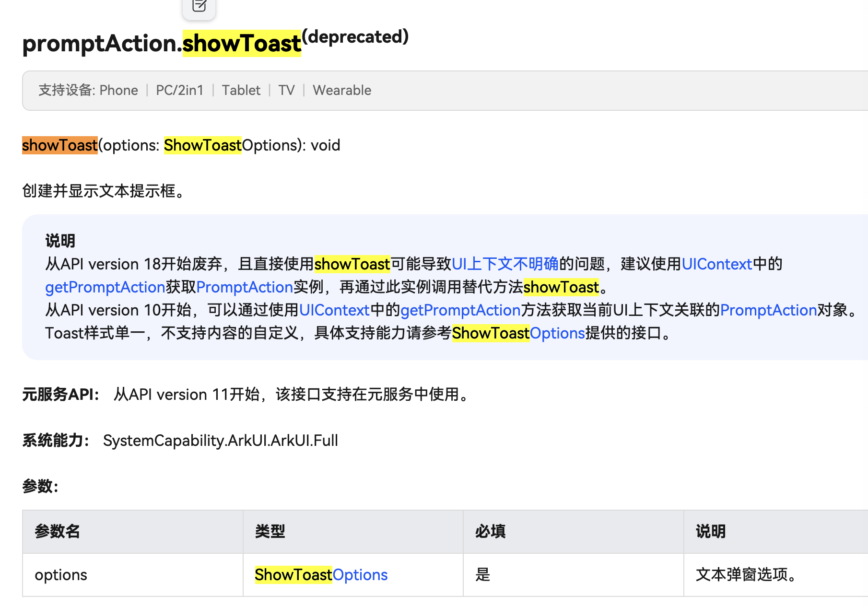This screenshot has height=606, width=868.
Task: Click 'TV' in supported devices bar
Action: [286, 90]
